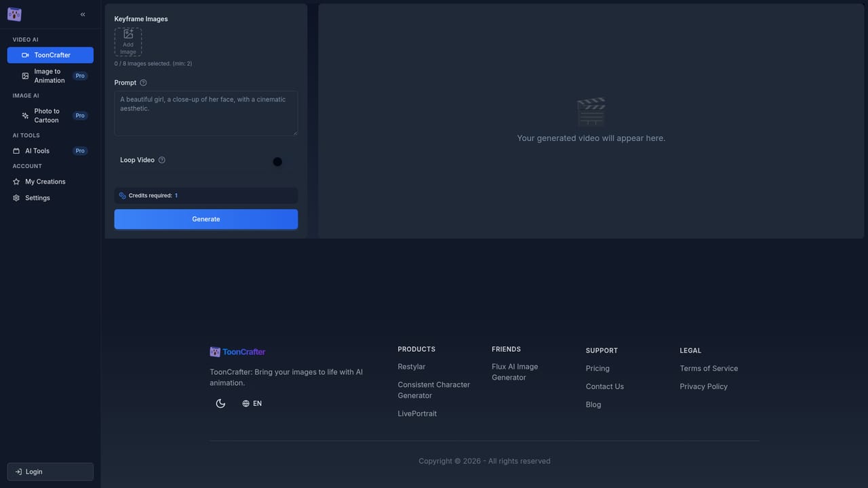Viewport: 868px width, 488px height.
Task: Show help for Prompt field
Action: [x=143, y=83]
